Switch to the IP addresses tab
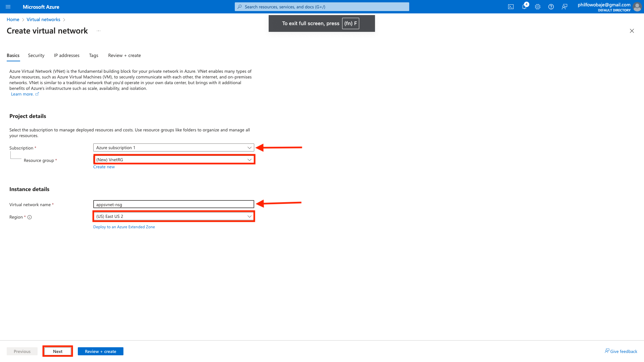Image resolution: width=644 pixels, height=362 pixels. coord(67,56)
